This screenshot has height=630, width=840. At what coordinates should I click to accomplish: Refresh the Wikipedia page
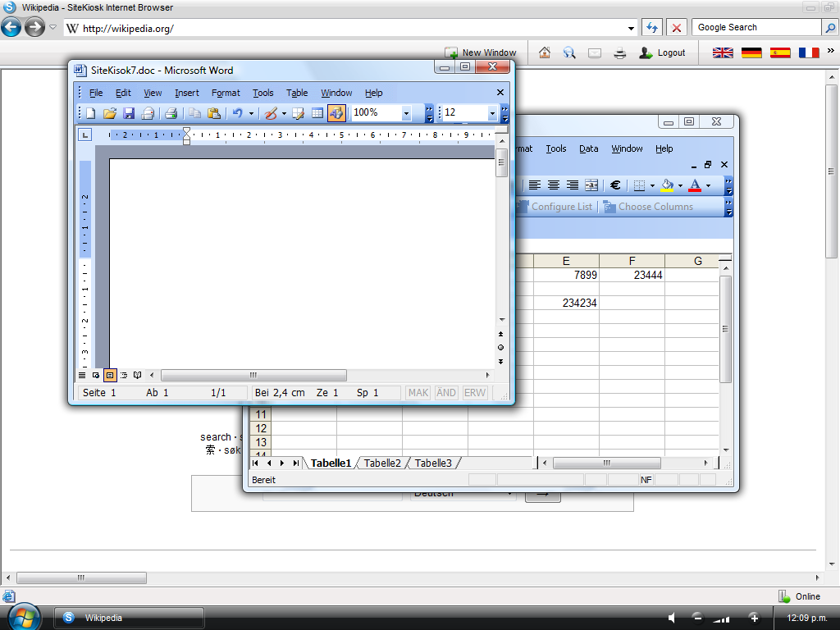point(651,26)
